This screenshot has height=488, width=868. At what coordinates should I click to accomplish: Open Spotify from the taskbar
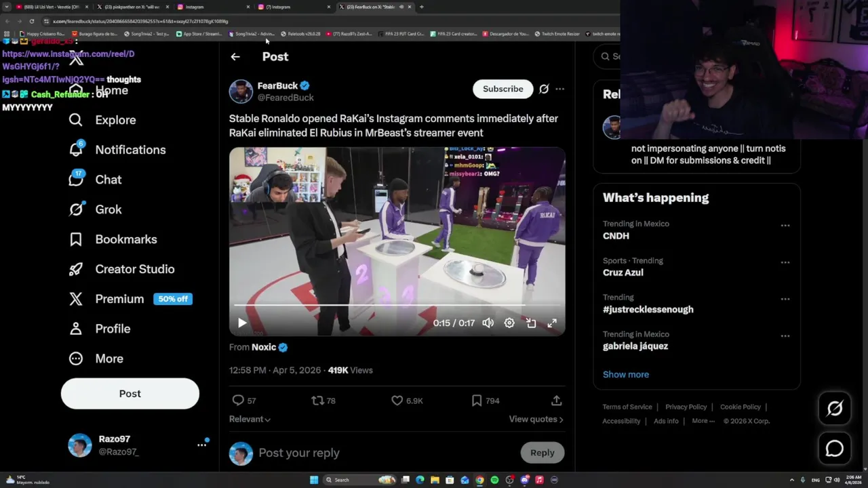pyautogui.click(x=494, y=480)
